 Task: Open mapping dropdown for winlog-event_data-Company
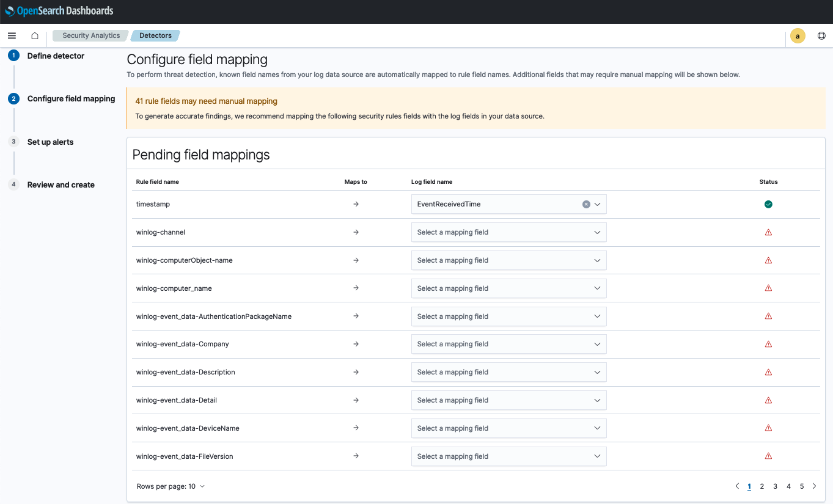click(x=508, y=344)
